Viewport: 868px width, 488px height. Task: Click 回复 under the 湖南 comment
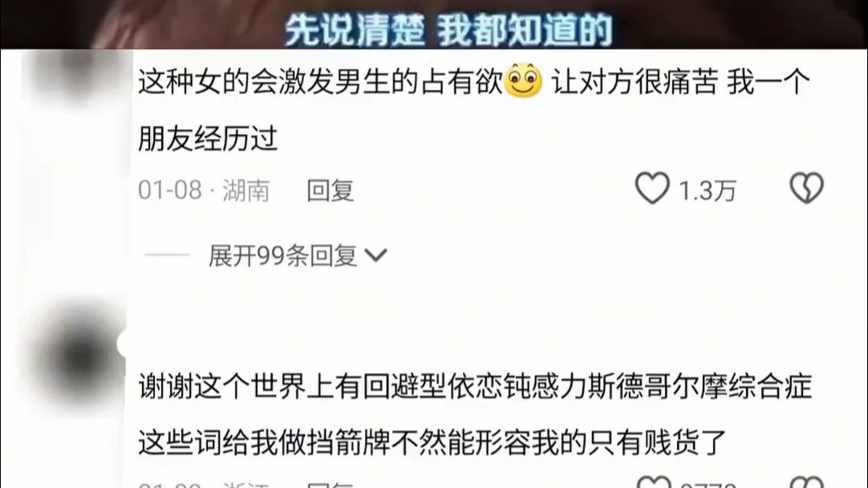[331, 190]
